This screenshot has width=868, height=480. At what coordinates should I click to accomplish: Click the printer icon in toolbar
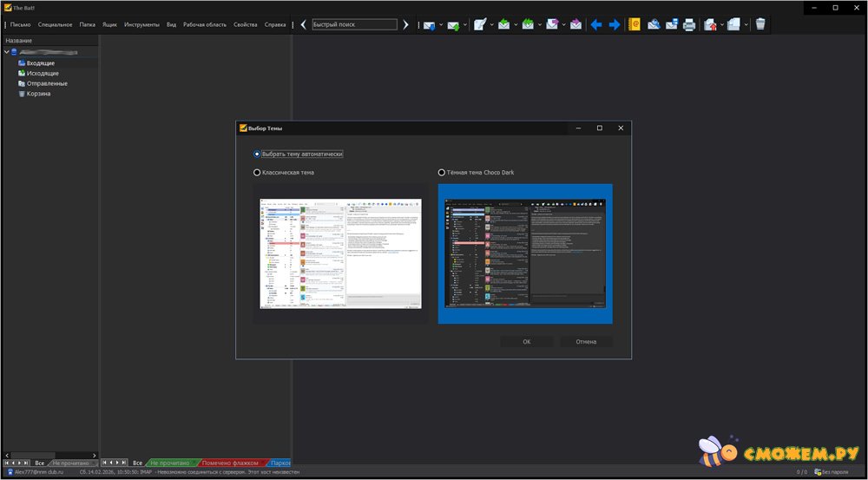(689, 24)
